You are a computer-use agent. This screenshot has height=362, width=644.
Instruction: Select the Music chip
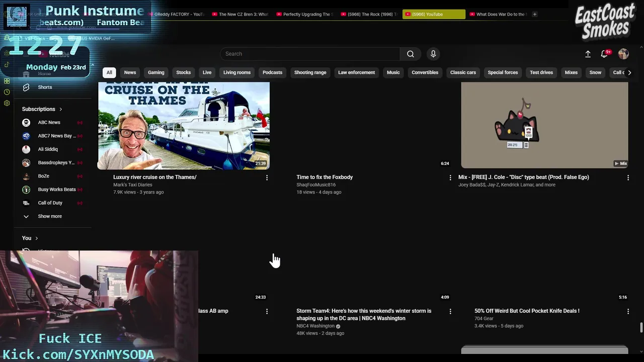393,72
